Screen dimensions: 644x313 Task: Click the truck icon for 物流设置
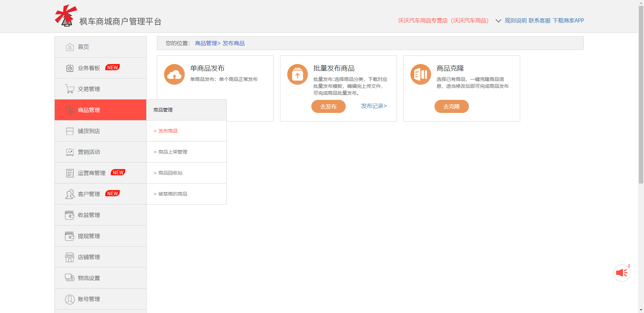[69, 278]
